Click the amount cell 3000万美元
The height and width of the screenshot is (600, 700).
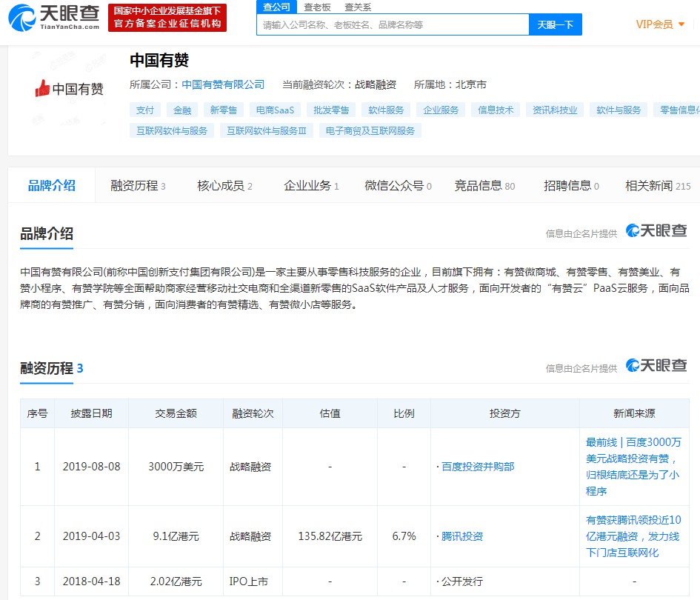(176, 467)
